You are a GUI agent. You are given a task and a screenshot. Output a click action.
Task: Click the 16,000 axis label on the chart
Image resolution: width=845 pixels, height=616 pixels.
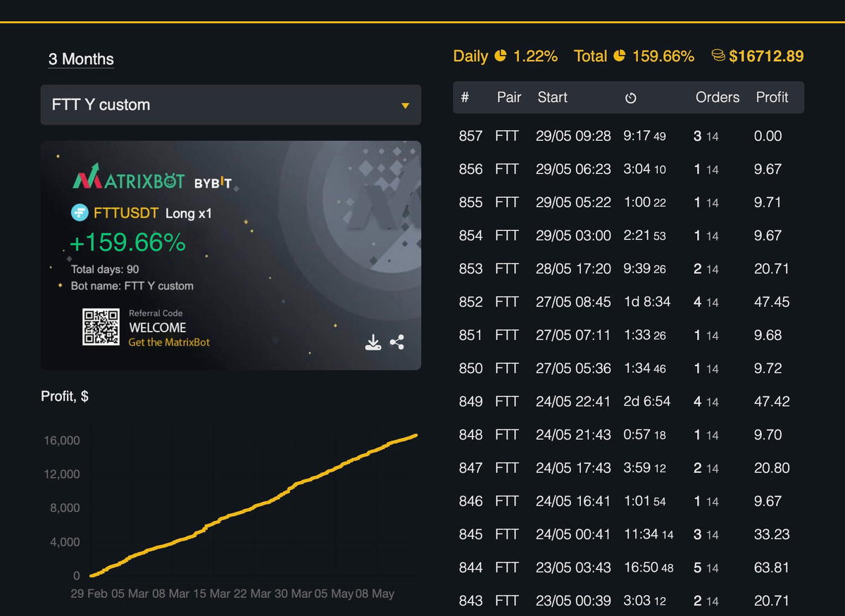pyautogui.click(x=62, y=441)
